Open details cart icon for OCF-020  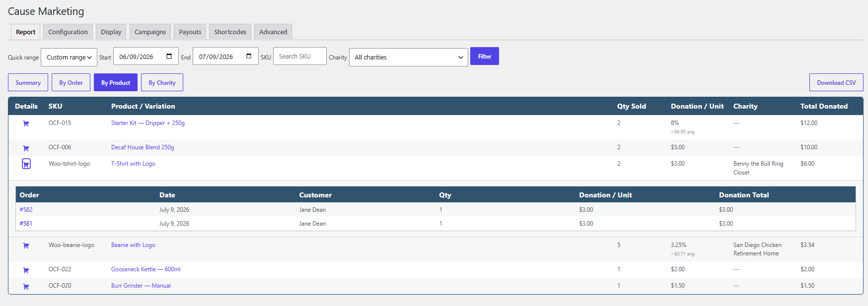[26, 286]
